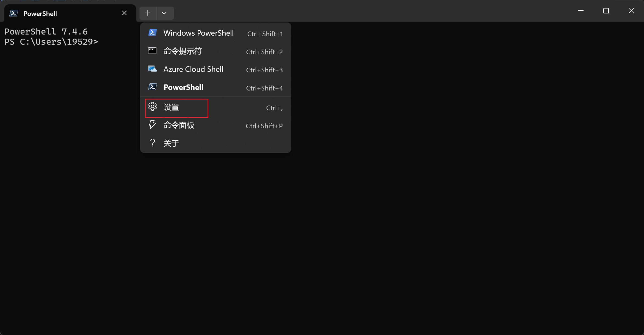This screenshot has width=644, height=335.
Task: Launch Windows PowerShell profile from menu
Action: pos(215,33)
